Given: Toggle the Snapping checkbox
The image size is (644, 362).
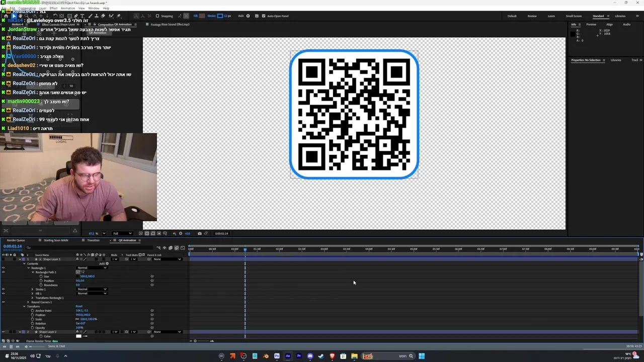Looking at the screenshot, I should click(157, 16).
